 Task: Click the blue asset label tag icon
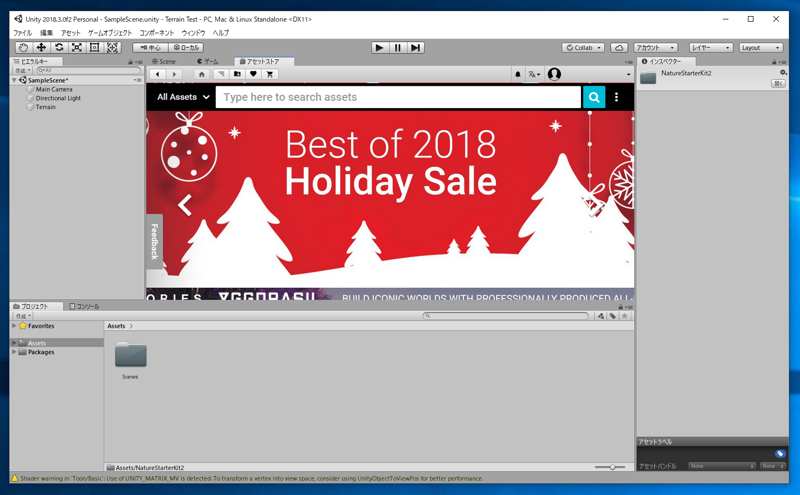(780, 454)
